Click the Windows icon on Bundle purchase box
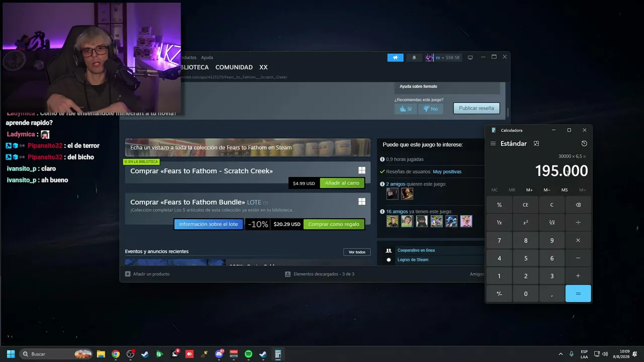Viewport: 644px width, 362px height. (362, 202)
